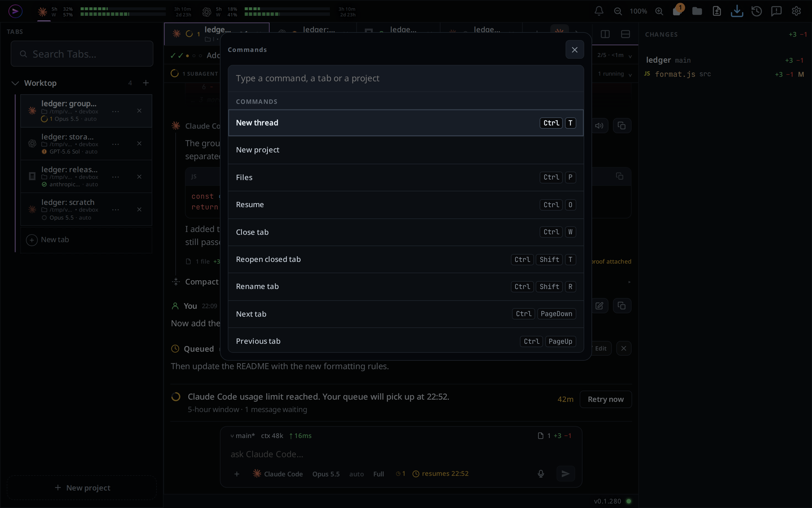Click the ask Claude Code input

[401, 454]
